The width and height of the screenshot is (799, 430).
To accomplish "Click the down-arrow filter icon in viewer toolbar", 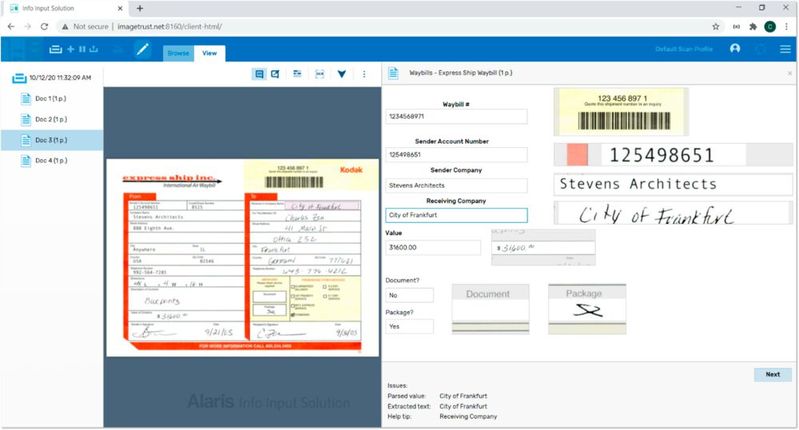I will click(x=341, y=74).
